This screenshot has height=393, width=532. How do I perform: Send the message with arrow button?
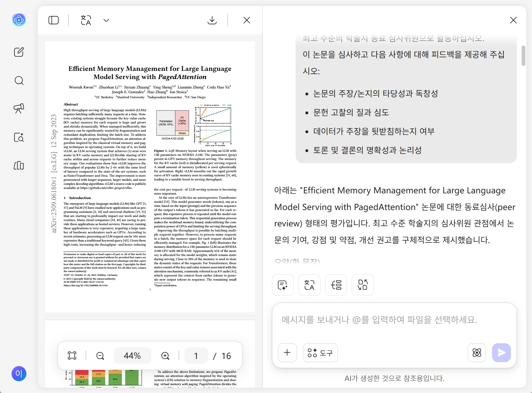[501, 353]
